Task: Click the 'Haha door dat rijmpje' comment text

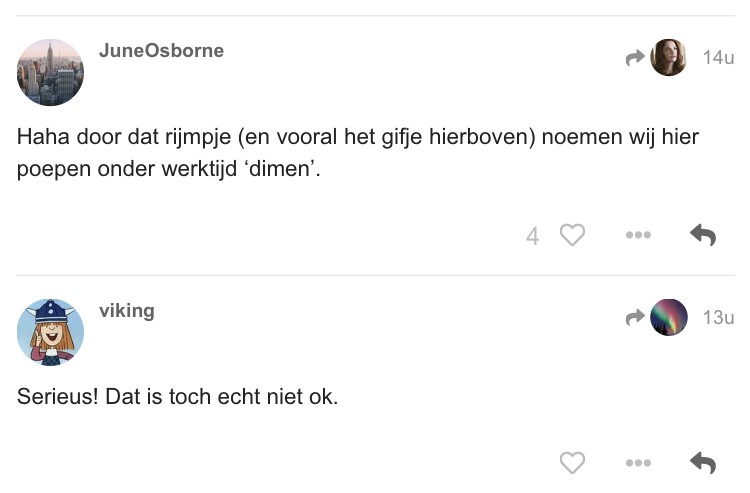Action: [x=358, y=153]
